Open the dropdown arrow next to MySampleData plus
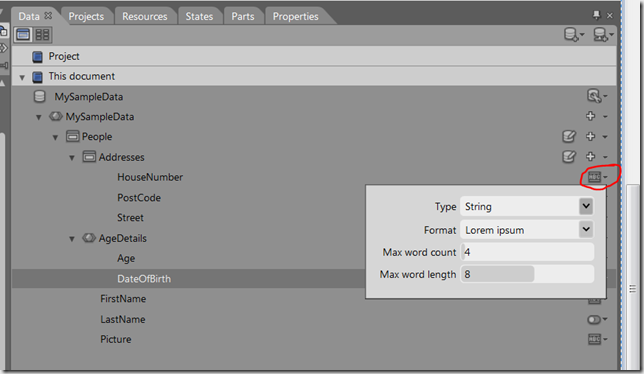The image size is (644, 374). [x=605, y=117]
